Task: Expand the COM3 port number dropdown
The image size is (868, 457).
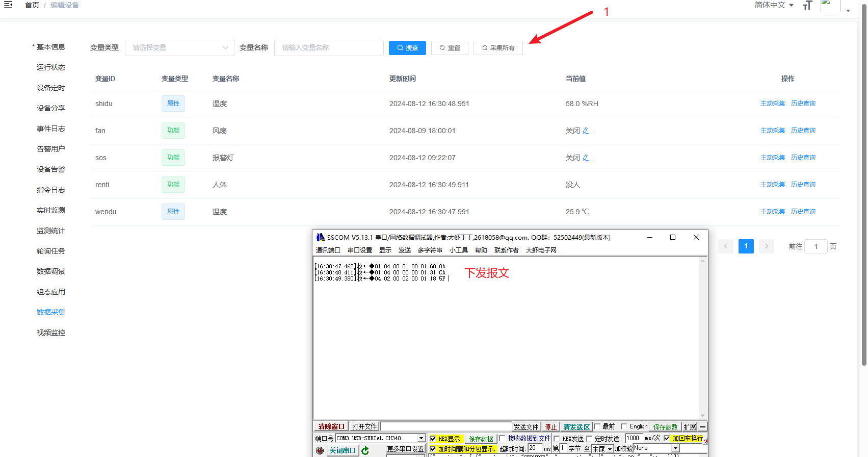Action: 421,438
